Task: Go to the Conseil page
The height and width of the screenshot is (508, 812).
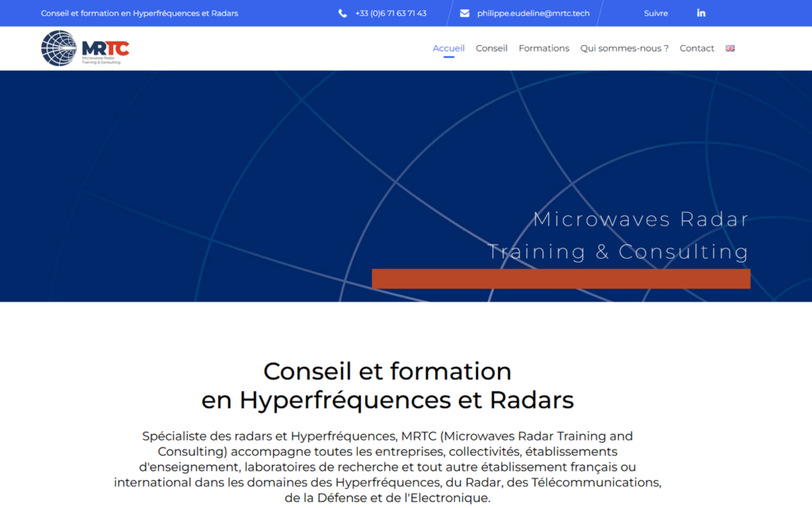Action: tap(492, 48)
